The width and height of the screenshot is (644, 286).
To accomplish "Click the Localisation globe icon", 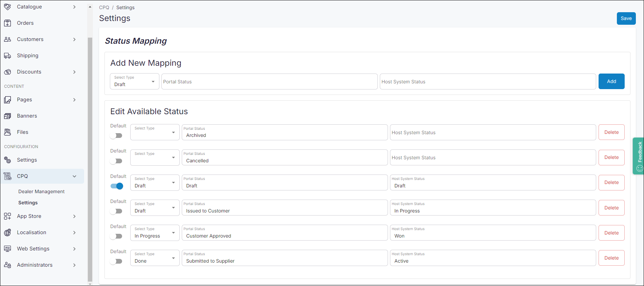I will pyautogui.click(x=7, y=232).
